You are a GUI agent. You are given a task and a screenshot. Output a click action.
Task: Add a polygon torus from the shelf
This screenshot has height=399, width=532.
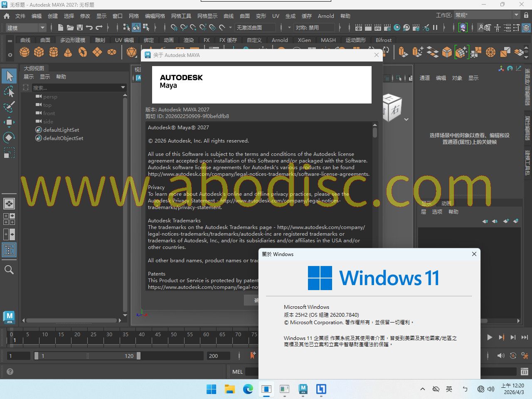(x=83, y=52)
